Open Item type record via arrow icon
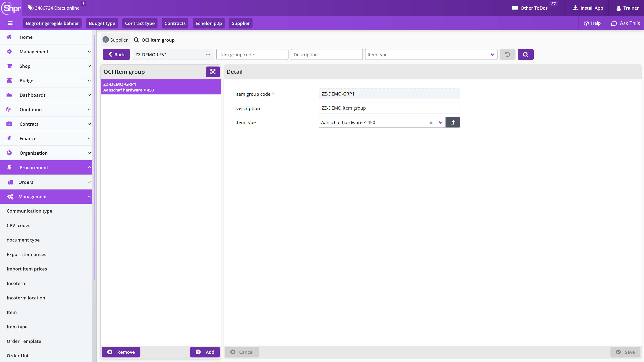This screenshot has height=362, width=644. (x=453, y=122)
